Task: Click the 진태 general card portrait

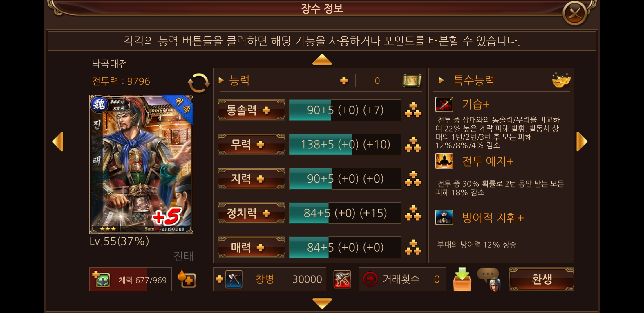Action: [x=141, y=164]
